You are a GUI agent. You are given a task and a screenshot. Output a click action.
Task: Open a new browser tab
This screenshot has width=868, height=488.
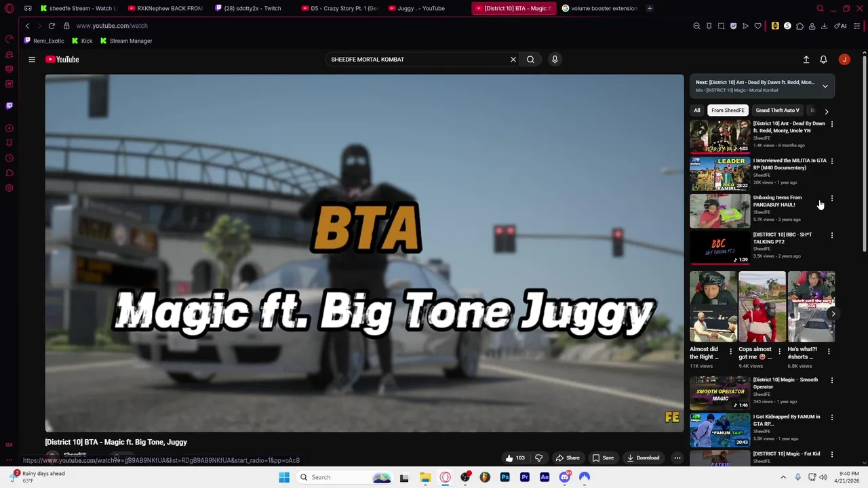(650, 8)
